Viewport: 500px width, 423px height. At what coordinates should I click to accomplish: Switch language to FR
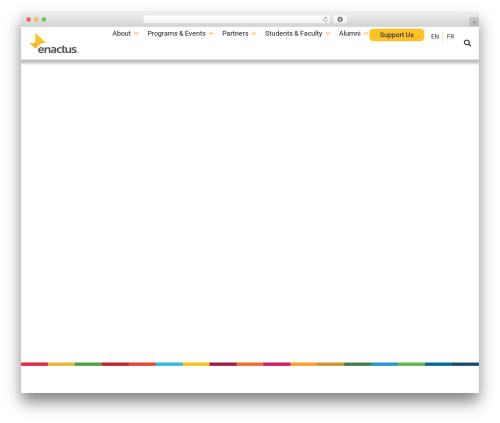pyautogui.click(x=450, y=36)
